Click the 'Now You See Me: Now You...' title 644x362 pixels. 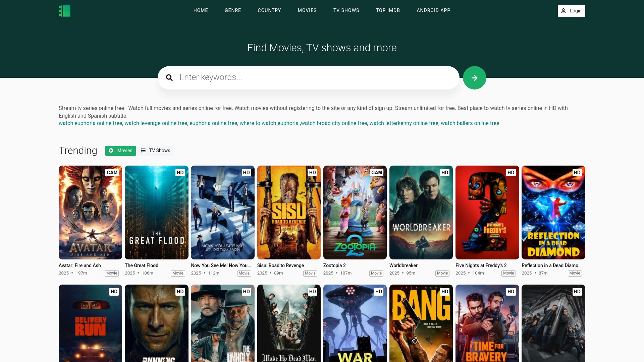click(221, 265)
